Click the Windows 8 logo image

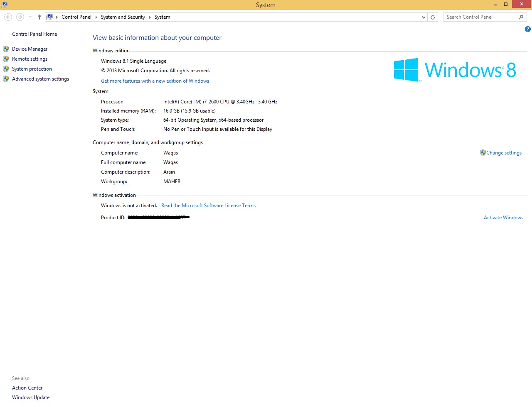click(x=455, y=70)
